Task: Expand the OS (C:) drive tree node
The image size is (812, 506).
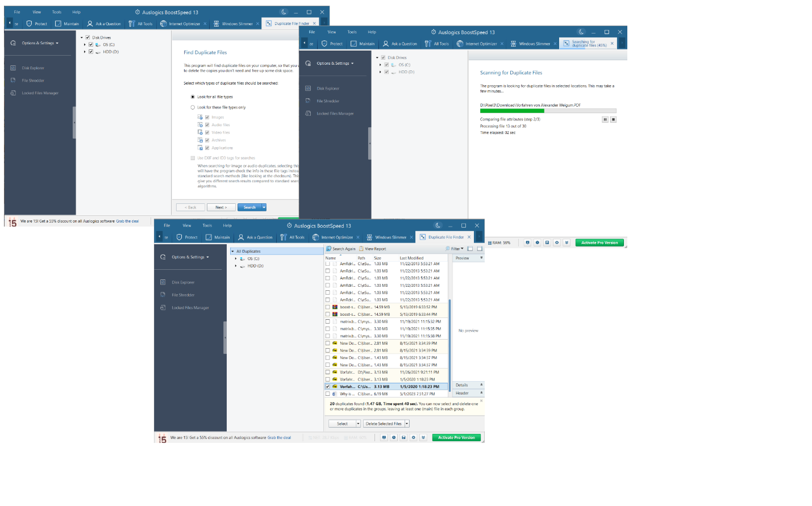Action: [235, 258]
